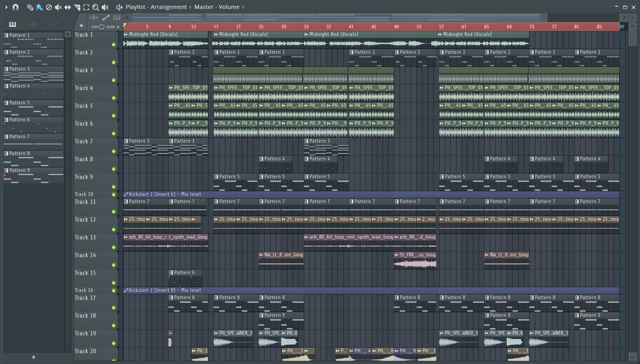Click the vertical scrollbar thumb

point(632,38)
